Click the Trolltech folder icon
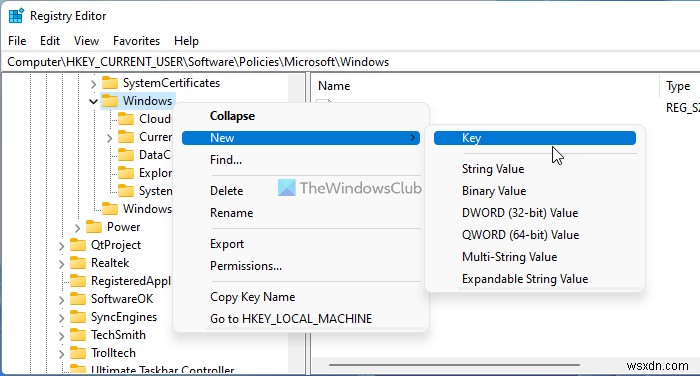The height and width of the screenshot is (376, 700). click(78, 353)
